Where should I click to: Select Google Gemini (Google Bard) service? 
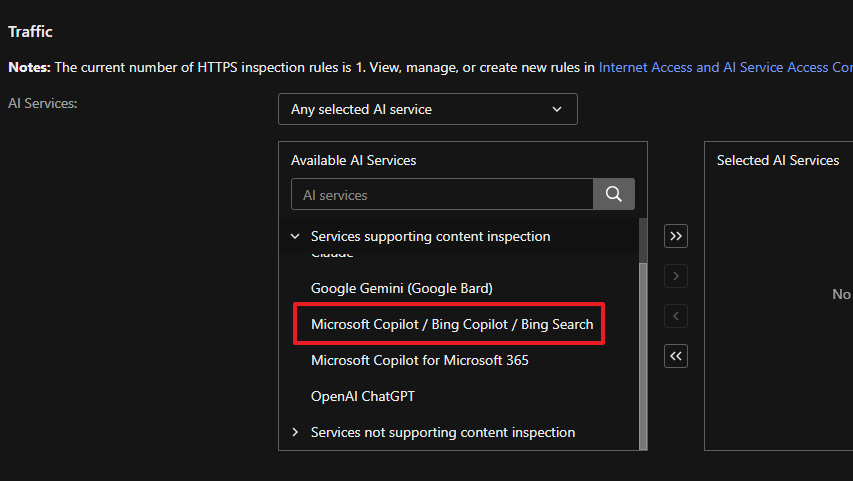[401, 288]
